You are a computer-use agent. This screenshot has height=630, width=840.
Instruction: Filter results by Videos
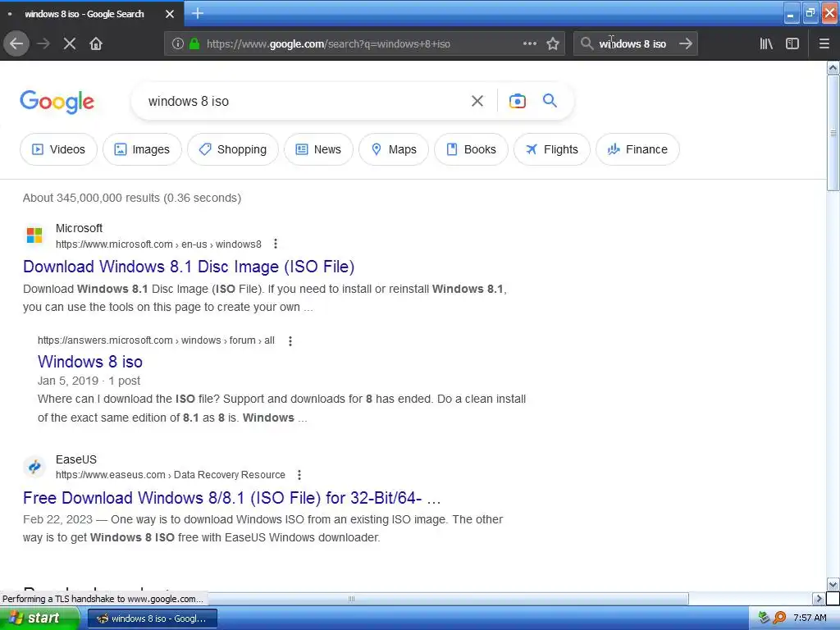(x=58, y=149)
